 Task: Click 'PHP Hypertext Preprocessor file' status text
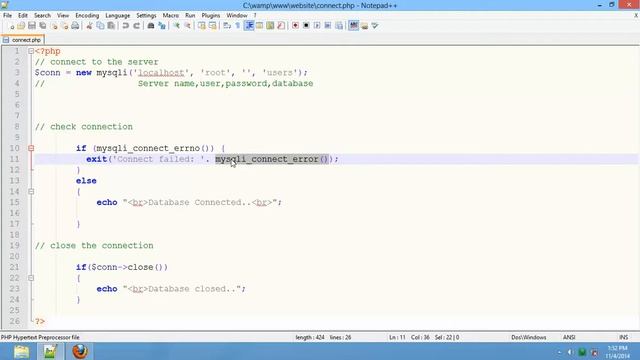click(x=40, y=337)
